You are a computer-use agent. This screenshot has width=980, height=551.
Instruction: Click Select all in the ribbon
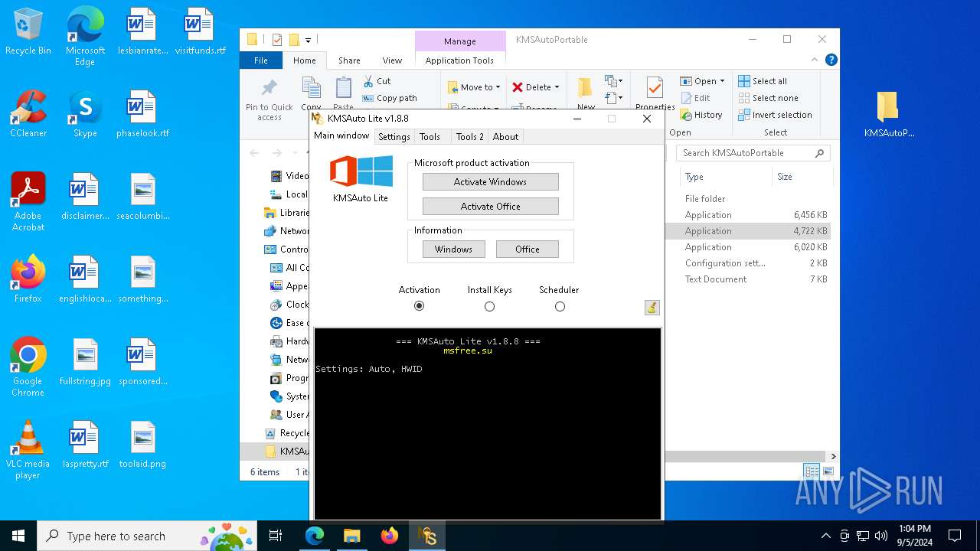pos(763,81)
